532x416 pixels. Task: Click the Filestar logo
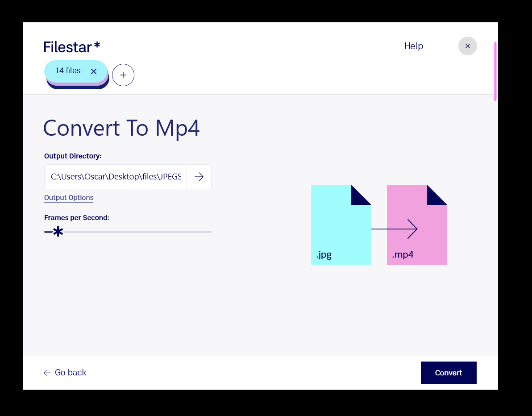tap(72, 47)
